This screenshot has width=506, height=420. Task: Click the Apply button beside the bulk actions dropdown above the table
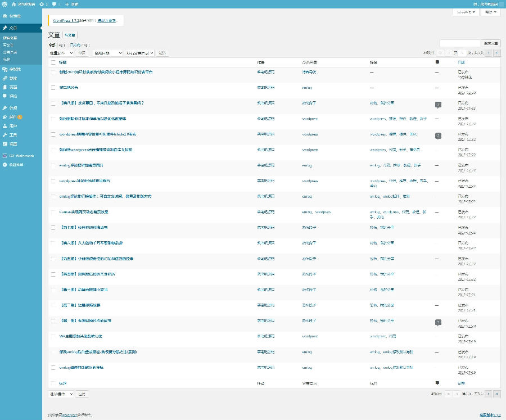tap(82, 53)
